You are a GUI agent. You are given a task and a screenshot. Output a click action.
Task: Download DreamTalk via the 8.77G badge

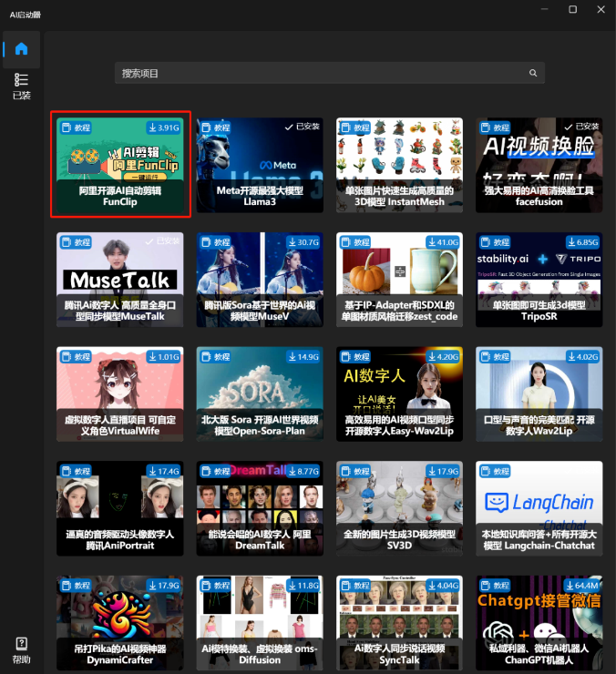pyautogui.click(x=303, y=471)
